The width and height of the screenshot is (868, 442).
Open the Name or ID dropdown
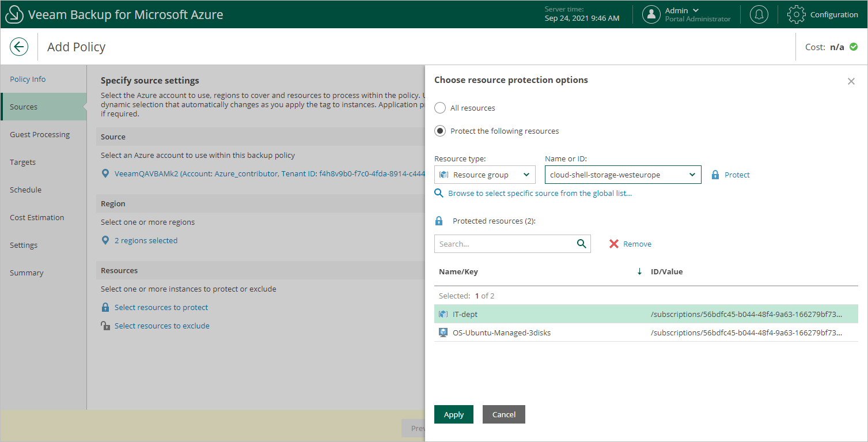click(623, 175)
